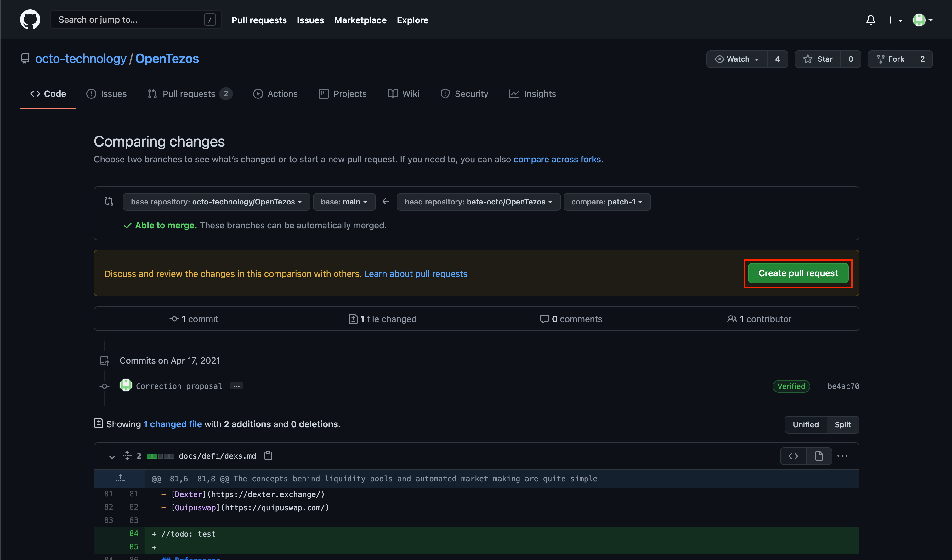Viewport: 952px width, 560px height.
Task: Open the notifications bell
Action: click(870, 20)
